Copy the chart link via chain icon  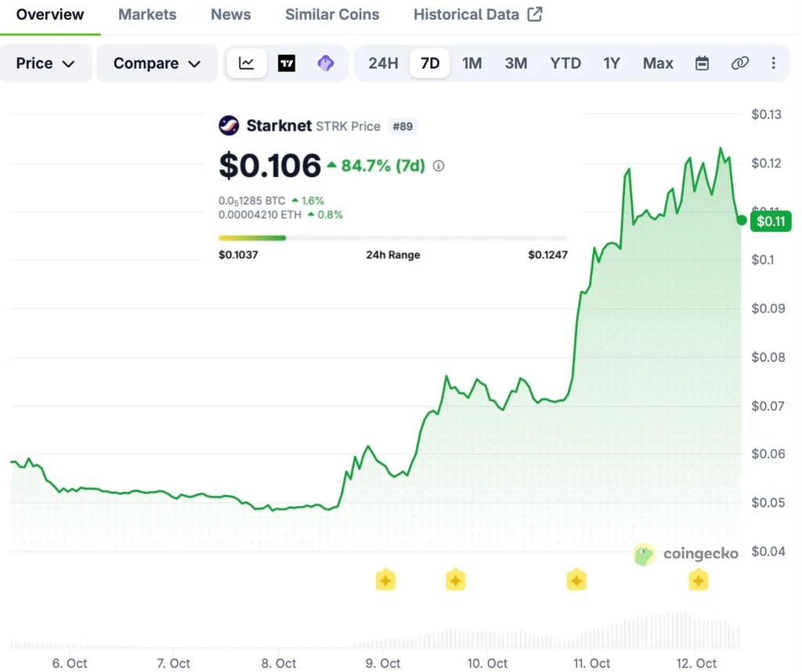[739, 63]
